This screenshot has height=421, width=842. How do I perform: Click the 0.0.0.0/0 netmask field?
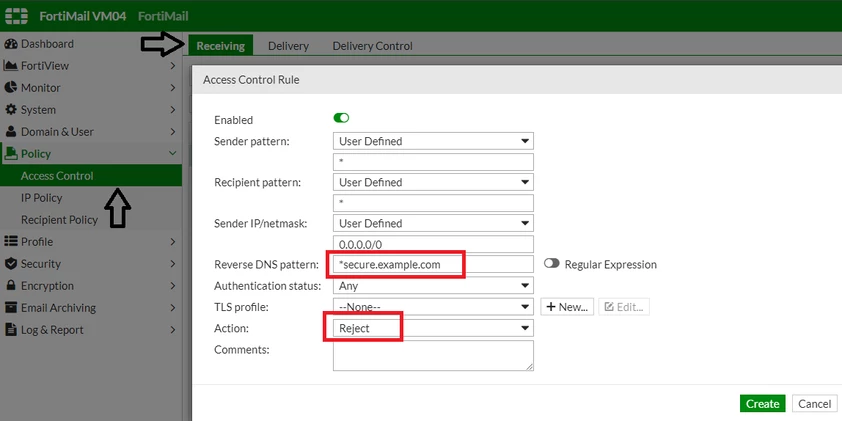point(433,244)
